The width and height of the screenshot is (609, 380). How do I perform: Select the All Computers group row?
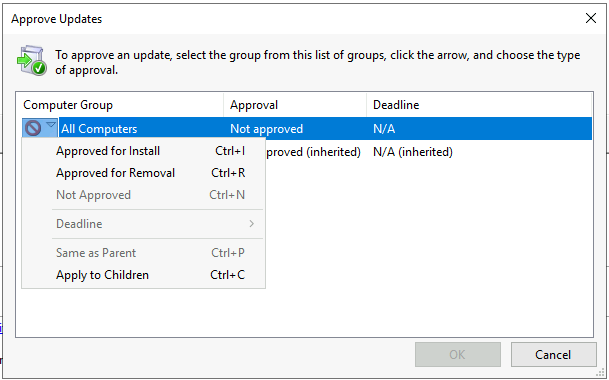(307, 129)
